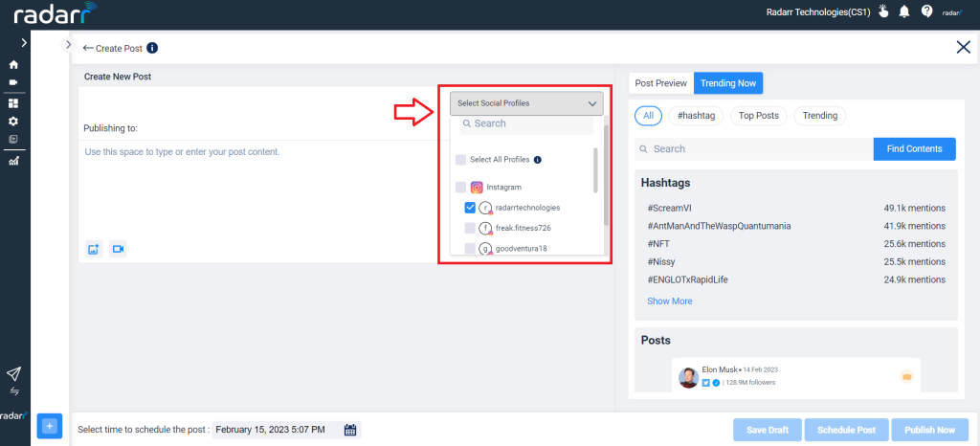Image resolution: width=980 pixels, height=446 pixels.
Task: Switch to Post Preview tab
Action: pyautogui.click(x=660, y=83)
